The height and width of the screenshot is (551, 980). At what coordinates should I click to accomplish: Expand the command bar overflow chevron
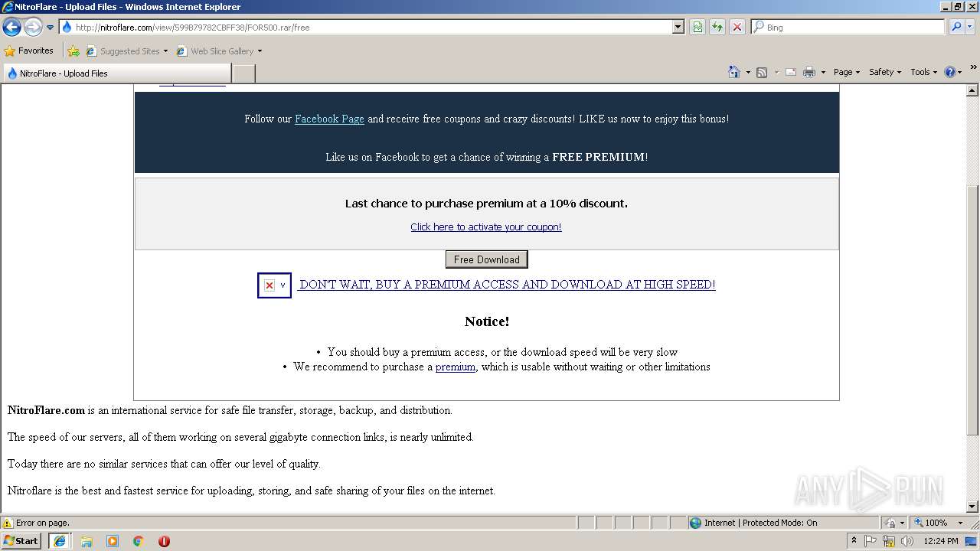(974, 67)
